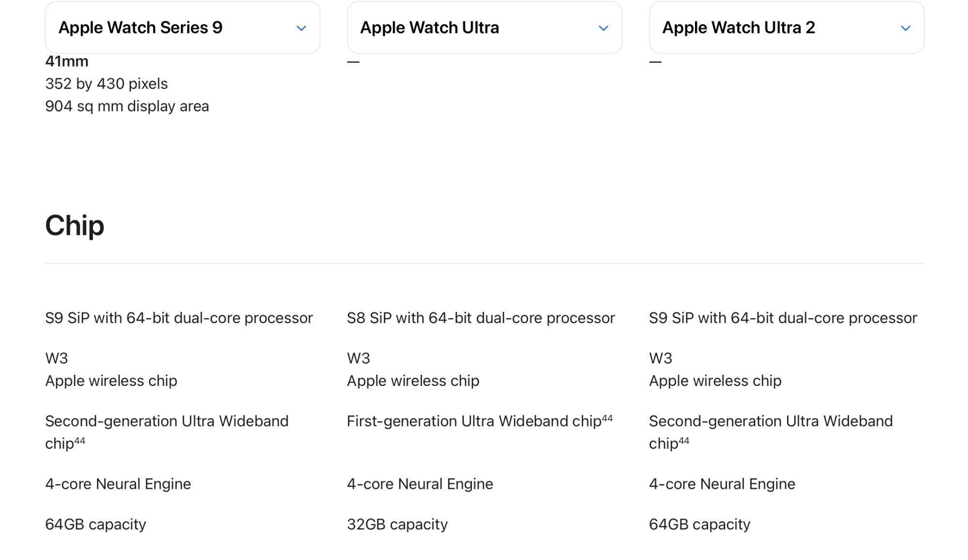This screenshot has height=560, width=968.
Task: Open the Apple Watch Series 9 model selector
Action: (x=182, y=28)
